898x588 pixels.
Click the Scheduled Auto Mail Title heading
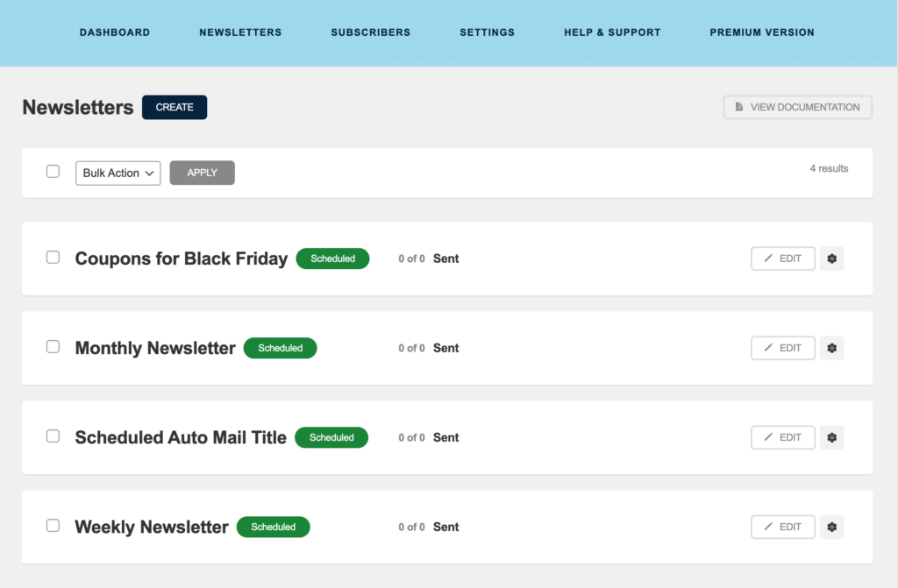pyautogui.click(x=181, y=437)
